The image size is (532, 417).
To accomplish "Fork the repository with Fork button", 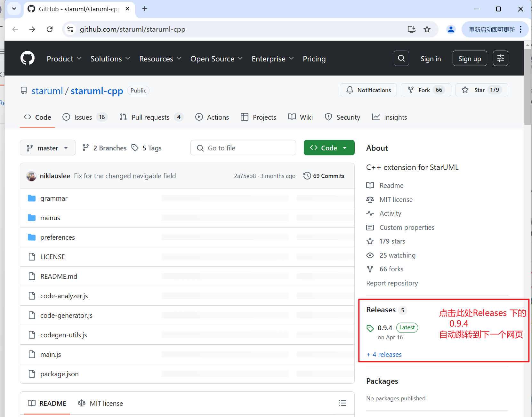I will (426, 90).
